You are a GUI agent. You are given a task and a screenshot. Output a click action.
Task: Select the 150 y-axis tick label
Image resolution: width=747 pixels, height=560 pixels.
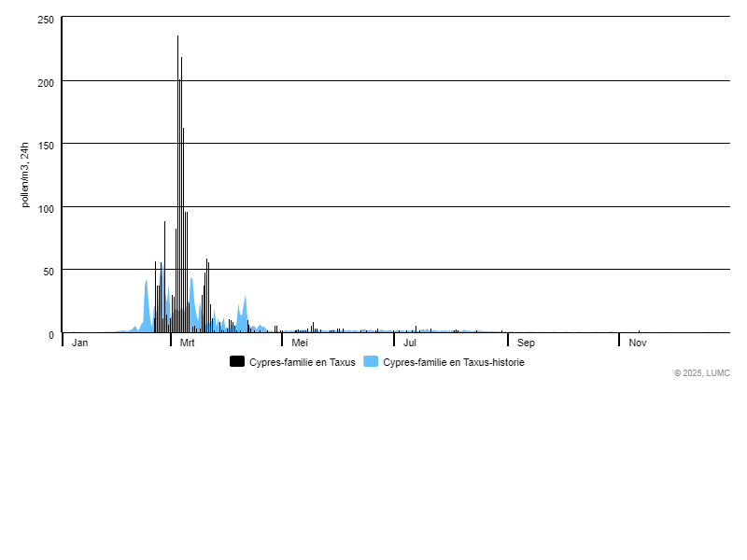[x=46, y=145]
